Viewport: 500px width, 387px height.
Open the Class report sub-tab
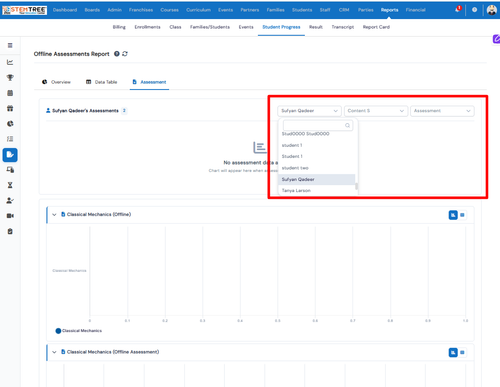coord(175,27)
